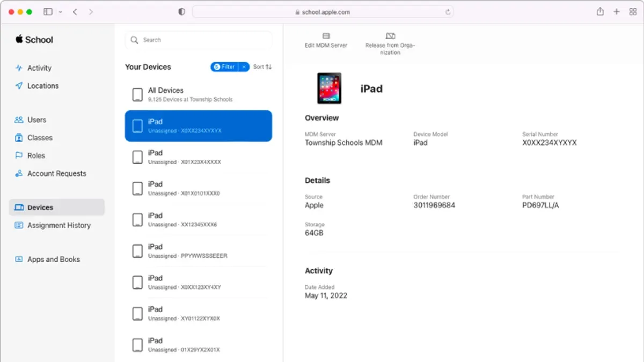Click the Your Devices heading
The width and height of the screenshot is (644, 362).
pyautogui.click(x=148, y=67)
